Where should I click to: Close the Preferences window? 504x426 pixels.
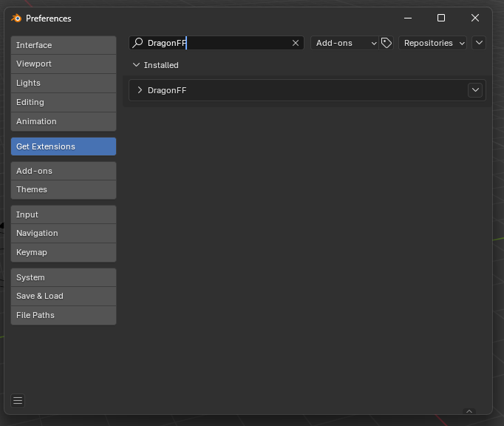474,18
